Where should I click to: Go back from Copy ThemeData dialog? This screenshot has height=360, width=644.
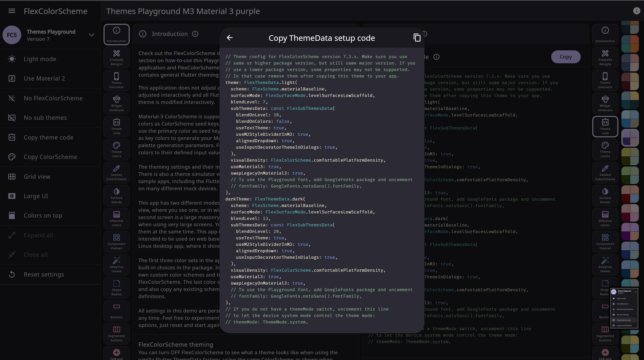[230, 38]
